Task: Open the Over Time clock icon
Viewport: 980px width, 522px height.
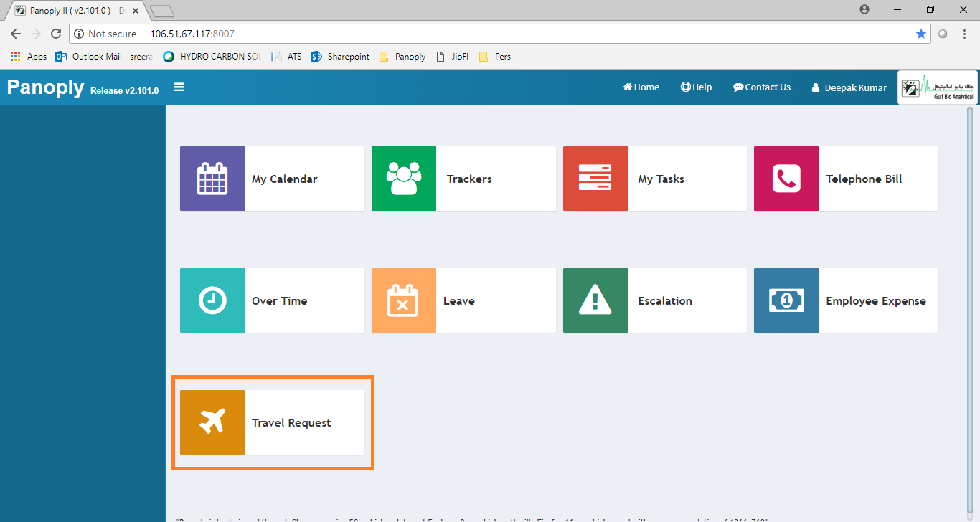Action: tap(212, 300)
